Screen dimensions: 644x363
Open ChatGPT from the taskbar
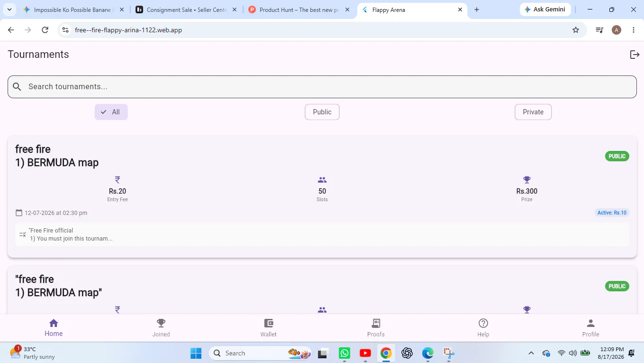(407, 353)
